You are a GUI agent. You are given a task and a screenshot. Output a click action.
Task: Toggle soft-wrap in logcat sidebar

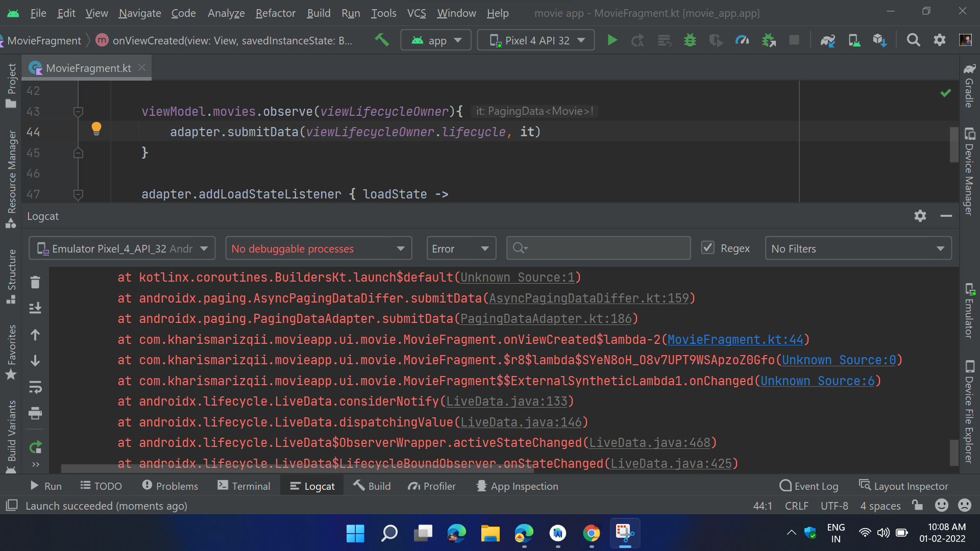point(35,387)
